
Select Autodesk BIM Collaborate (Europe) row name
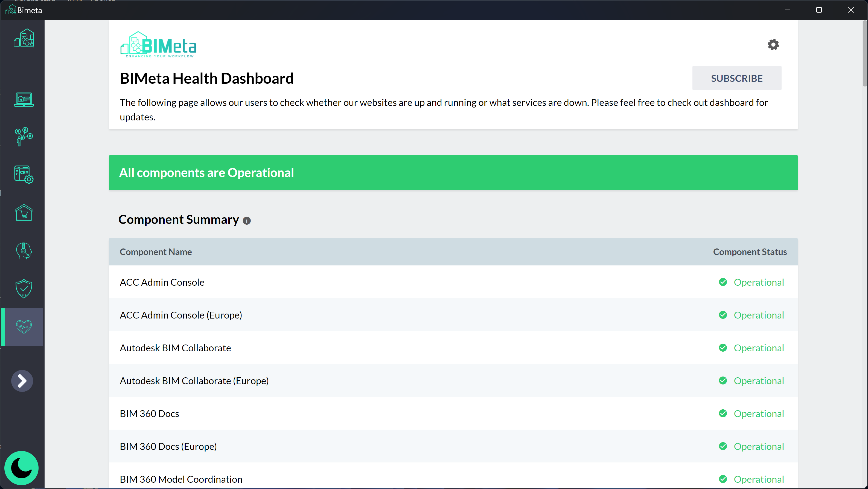click(194, 381)
